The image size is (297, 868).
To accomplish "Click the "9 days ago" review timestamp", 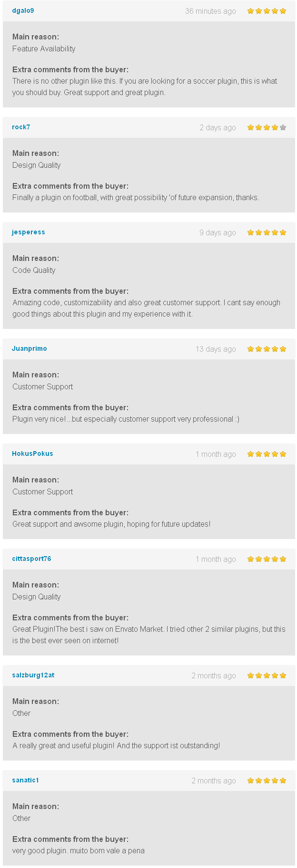I will click(218, 232).
